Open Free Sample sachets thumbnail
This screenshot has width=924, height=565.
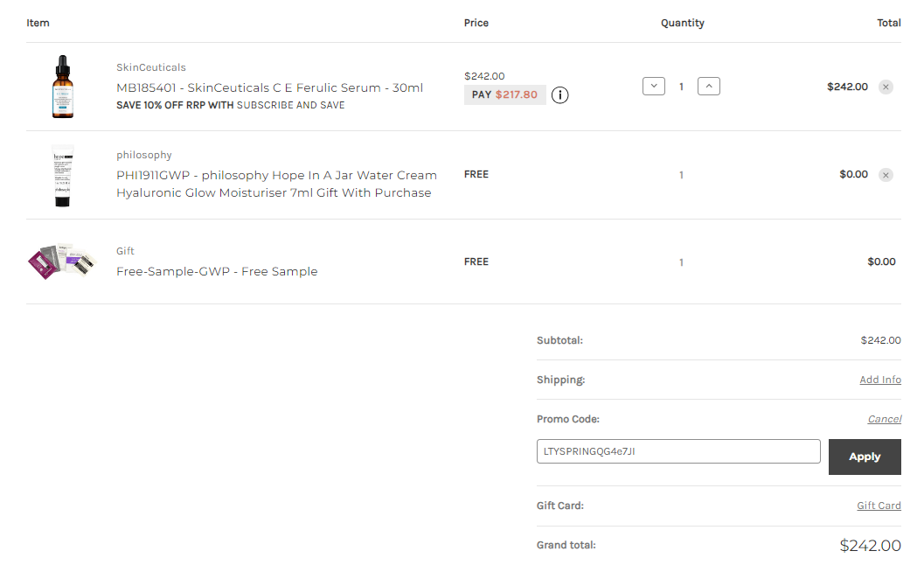click(62, 262)
